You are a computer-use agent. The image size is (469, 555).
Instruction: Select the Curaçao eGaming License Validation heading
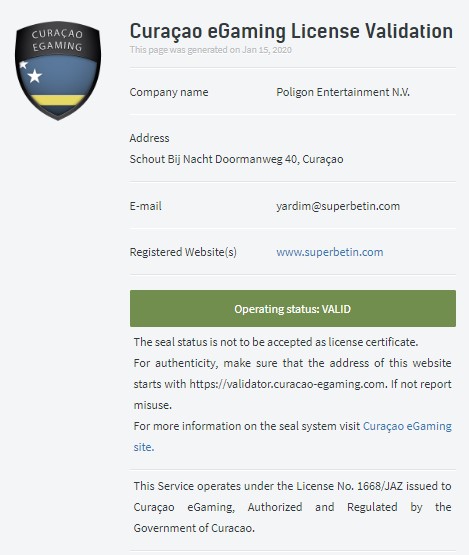point(291,31)
